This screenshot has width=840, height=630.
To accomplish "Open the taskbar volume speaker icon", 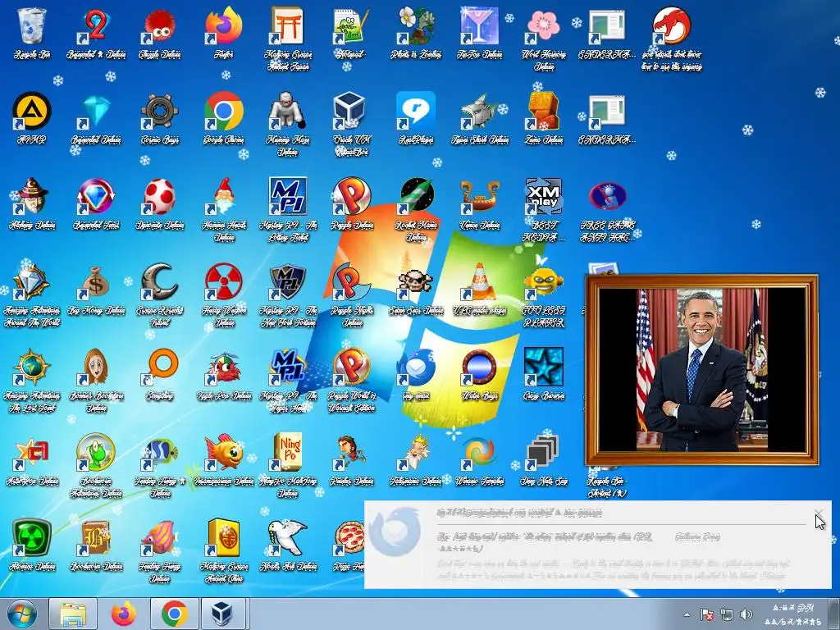I will [746, 614].
